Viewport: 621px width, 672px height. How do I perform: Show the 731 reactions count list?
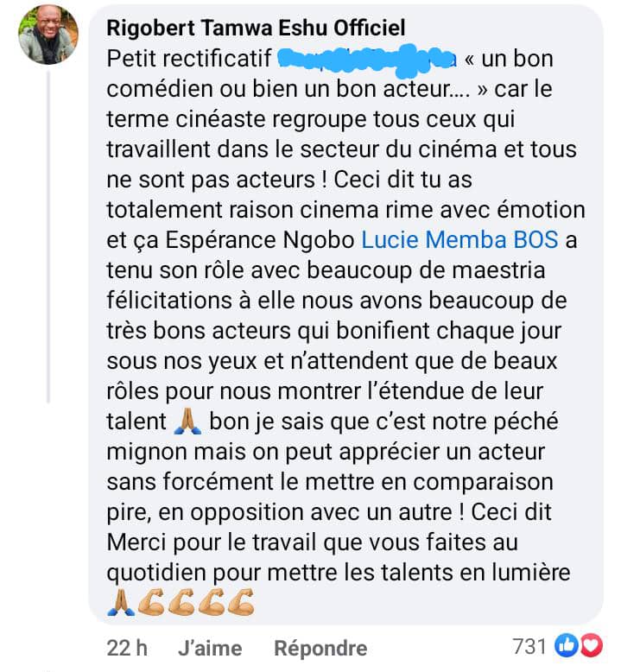pyautogui.click(x=529, y=646)
